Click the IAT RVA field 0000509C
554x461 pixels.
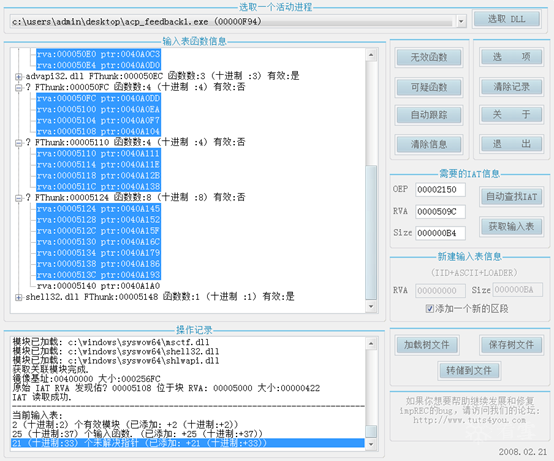(x=440, y=212)
